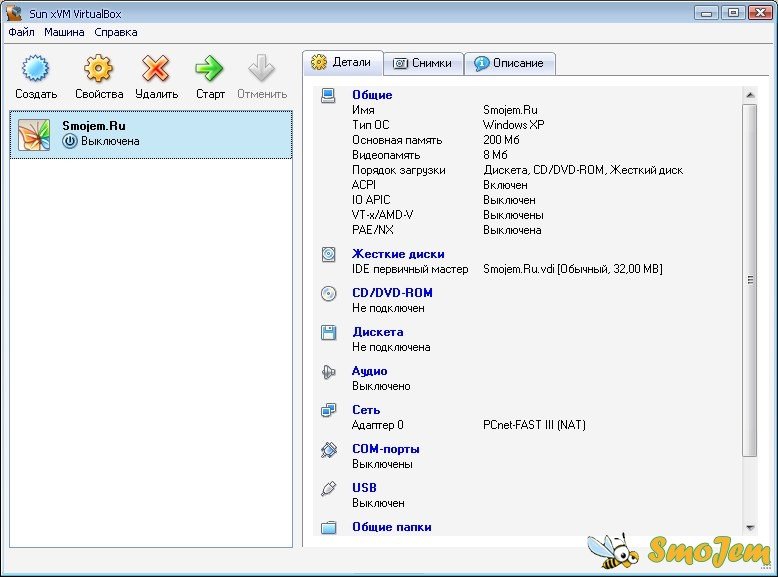
Task: Click the floppy icon next to Дискета
Action: (329, 333)
